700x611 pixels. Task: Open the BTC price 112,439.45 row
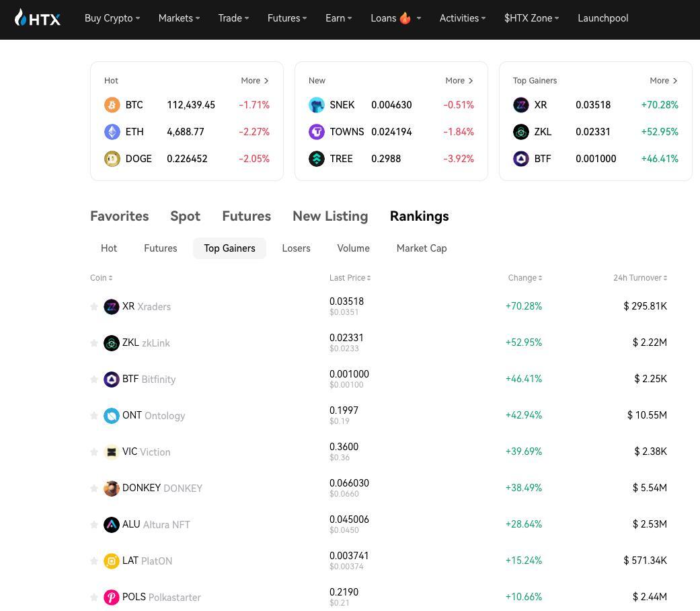187,105
